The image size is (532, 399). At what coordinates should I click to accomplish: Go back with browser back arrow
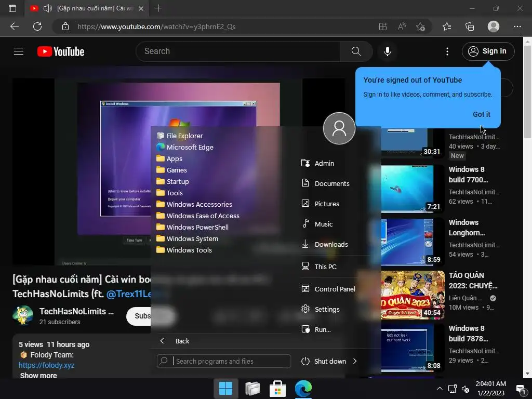pos(15,26)
